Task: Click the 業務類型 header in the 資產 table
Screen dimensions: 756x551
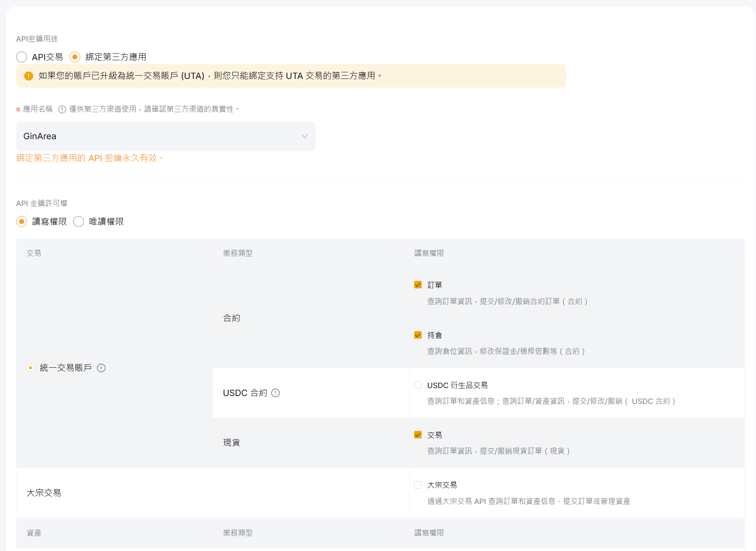Action: click(238, 533)
